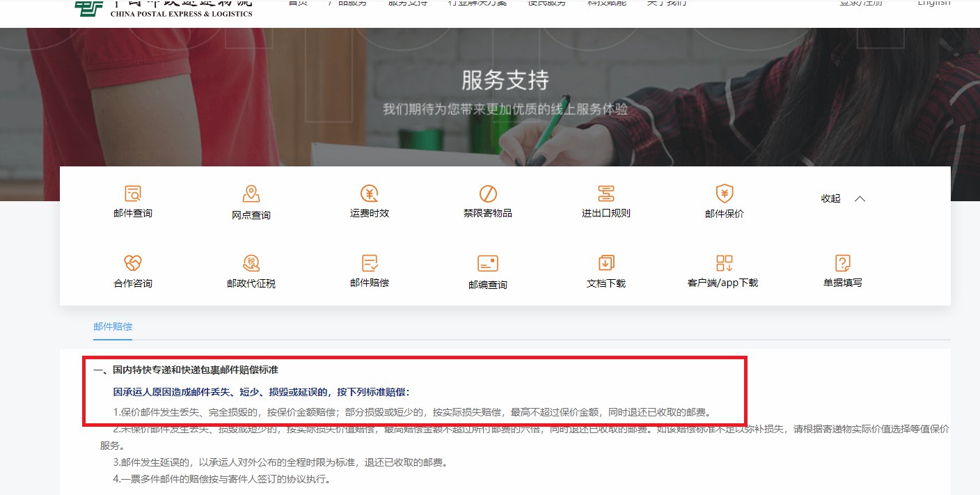This screenshot has width=980, height=495.
Task: Open the 邮件查询 mail tracking icon
Action: [x=133, y=194]
